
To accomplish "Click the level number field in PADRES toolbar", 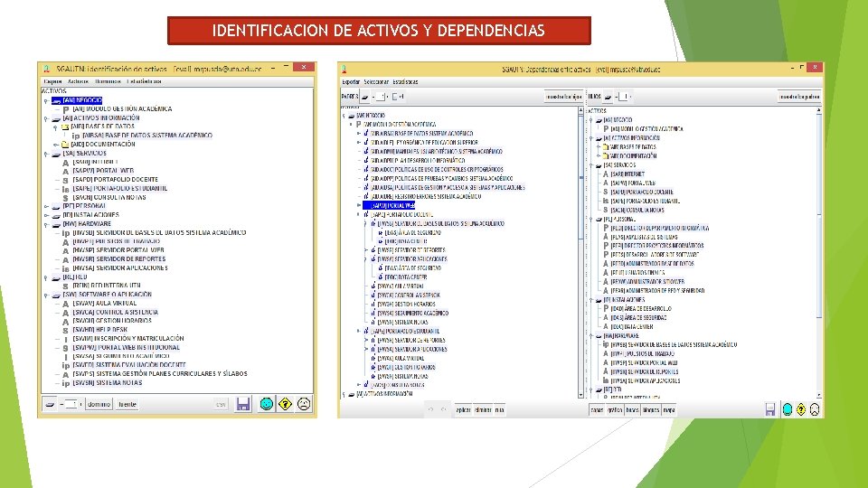I will [381, 97].
